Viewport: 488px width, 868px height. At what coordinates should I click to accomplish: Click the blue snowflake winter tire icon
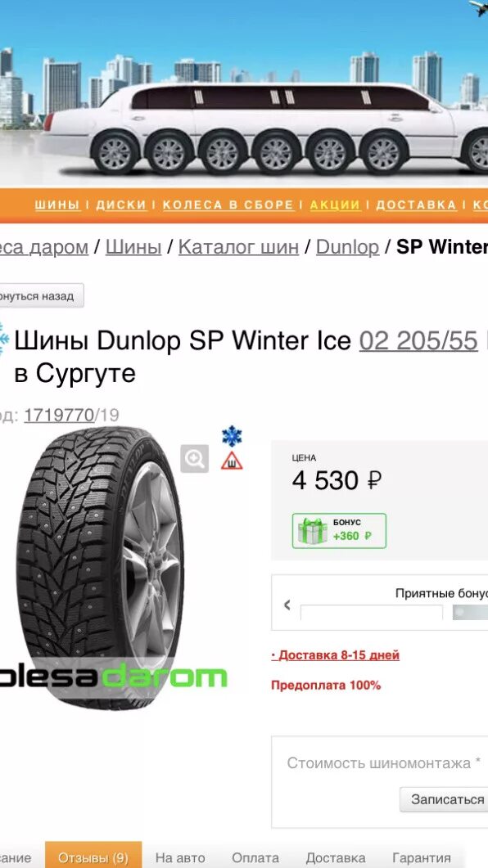pos(232,436)
